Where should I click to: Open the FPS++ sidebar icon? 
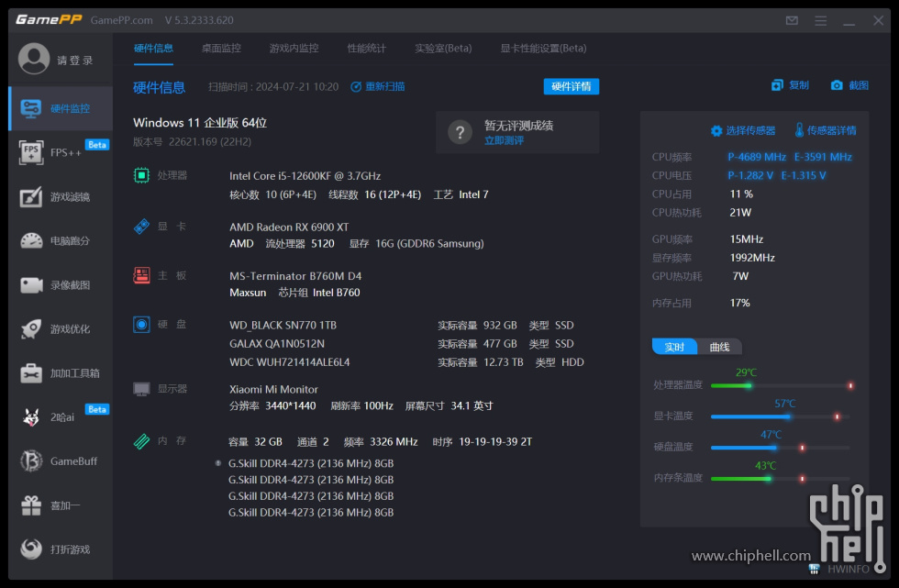31,152
